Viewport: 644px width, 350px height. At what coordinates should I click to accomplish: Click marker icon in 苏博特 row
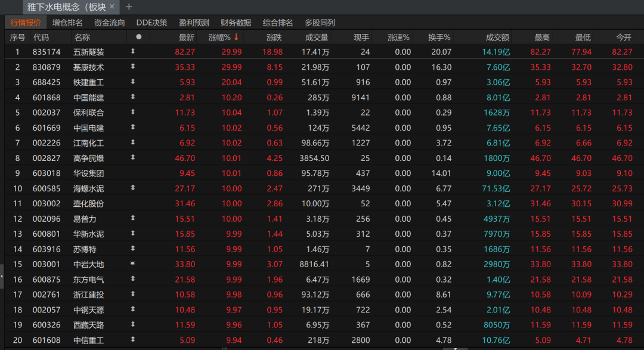(x=132, y=249)
